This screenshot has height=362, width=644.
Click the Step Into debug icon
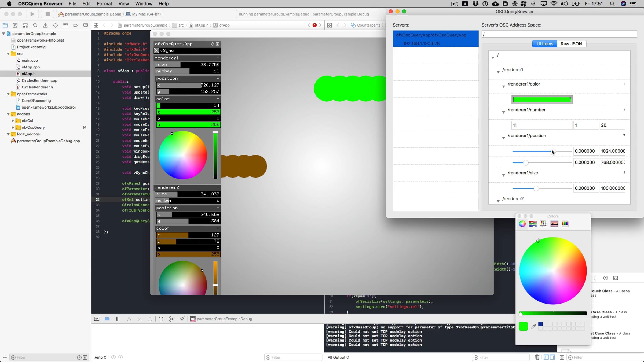pyautogui.click(x=140, y=319)
